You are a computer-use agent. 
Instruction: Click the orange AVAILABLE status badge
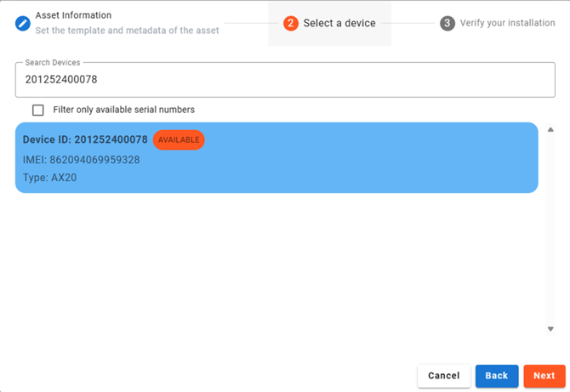[x=179, y=139]
